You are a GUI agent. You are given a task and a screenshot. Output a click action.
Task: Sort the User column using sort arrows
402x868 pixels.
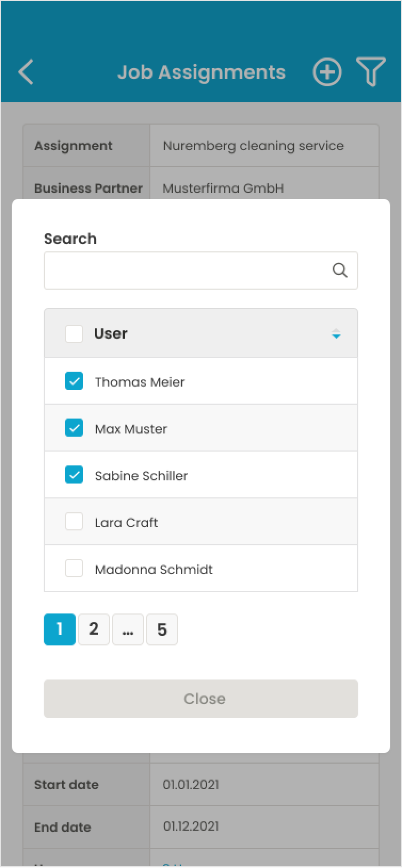click(x=336, y=334)
